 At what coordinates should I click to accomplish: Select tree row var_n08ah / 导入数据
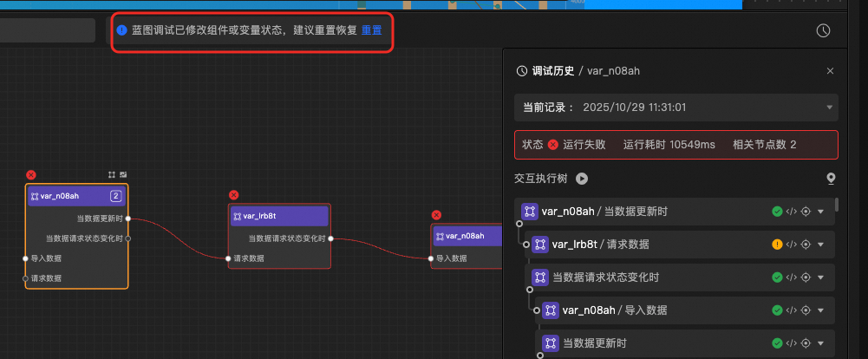tap(685, 310)
